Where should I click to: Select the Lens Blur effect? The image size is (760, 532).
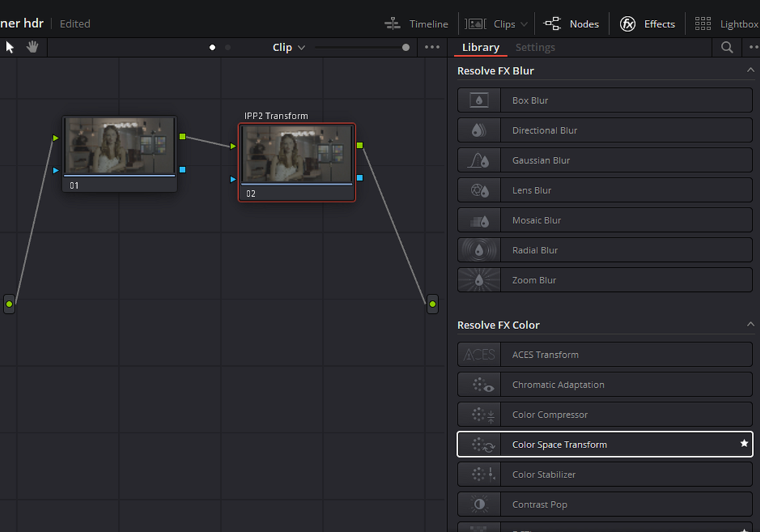(605, 190)
